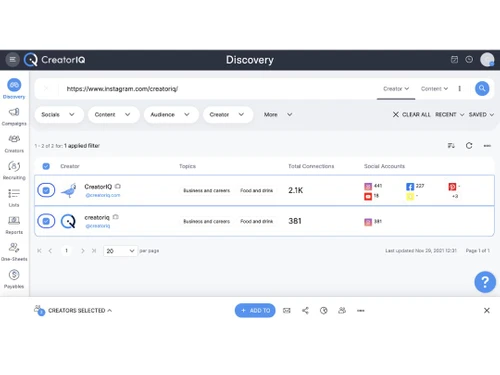This screenshot has width=500, height=375.
Task: Close the creators selected bottom bar
Action: coord(487,310)
